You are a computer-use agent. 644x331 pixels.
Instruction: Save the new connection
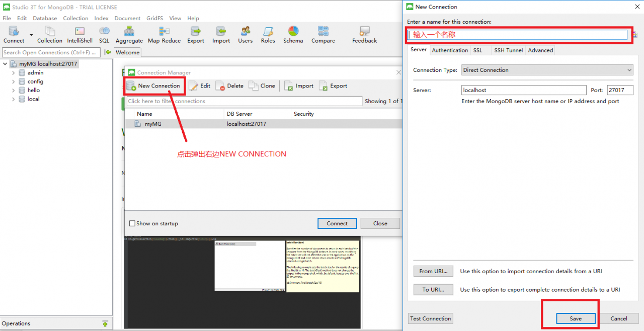(x=575, y=318)
